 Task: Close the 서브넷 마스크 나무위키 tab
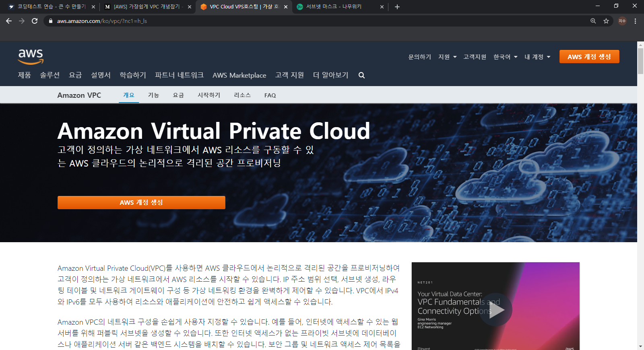(382, 7)
